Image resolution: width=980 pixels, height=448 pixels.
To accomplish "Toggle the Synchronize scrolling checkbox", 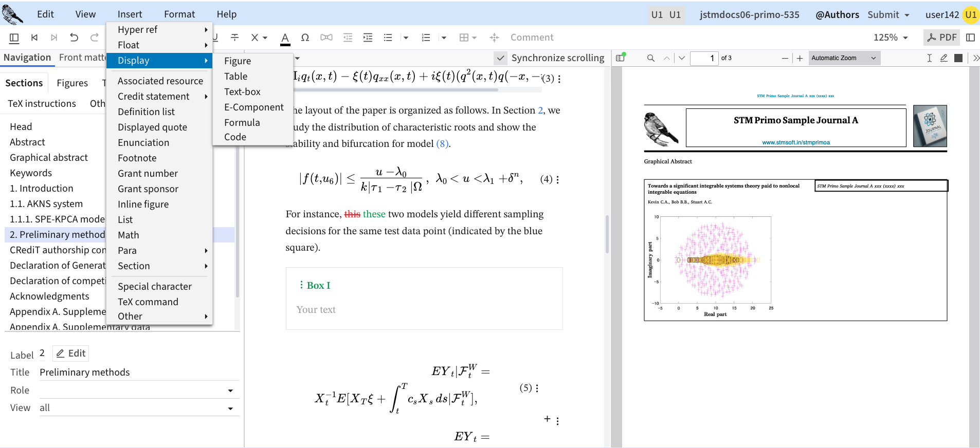I will point(500,58).
